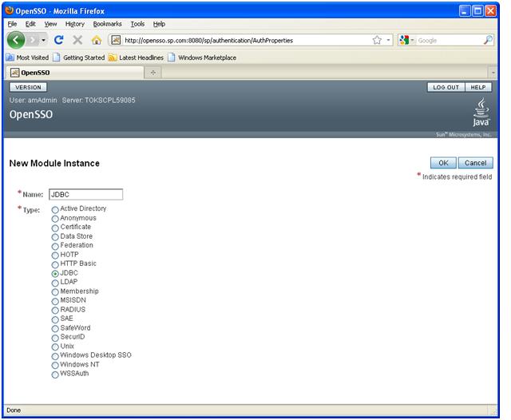The width and height of the screenshot is (511, 420).
Task: Open the address bar history dropdown
Action: [x=388, y=40]
